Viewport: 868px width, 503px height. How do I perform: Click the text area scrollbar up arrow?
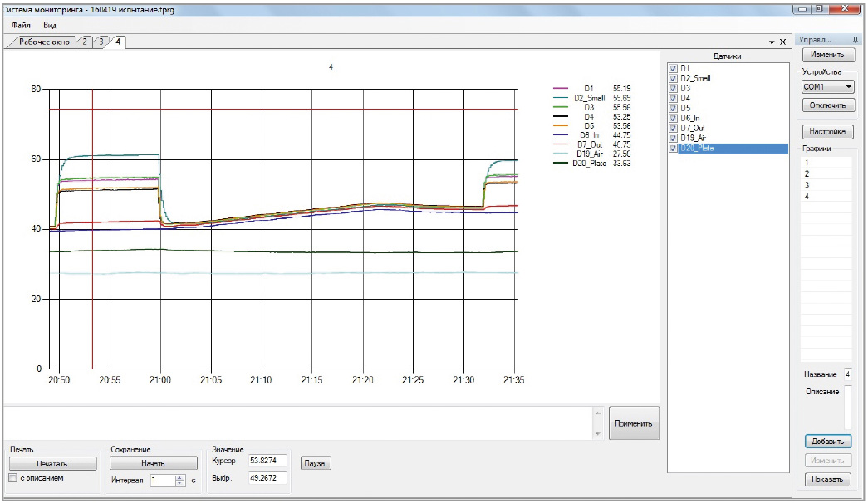click(x=598, y=413)
